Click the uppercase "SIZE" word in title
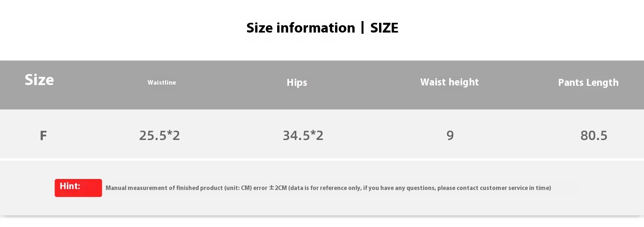644x227 pixels. [384, 28]
